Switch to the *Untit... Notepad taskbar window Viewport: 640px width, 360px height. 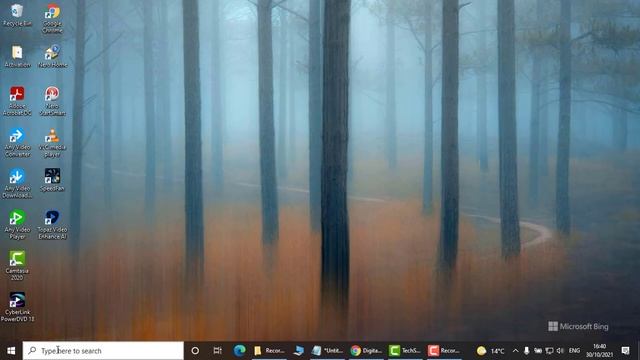point(327,351)
